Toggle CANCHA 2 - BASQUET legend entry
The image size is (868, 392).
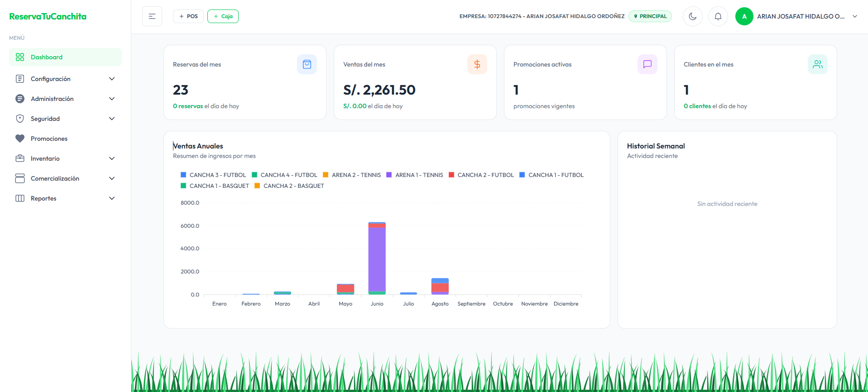click(289, 186)
